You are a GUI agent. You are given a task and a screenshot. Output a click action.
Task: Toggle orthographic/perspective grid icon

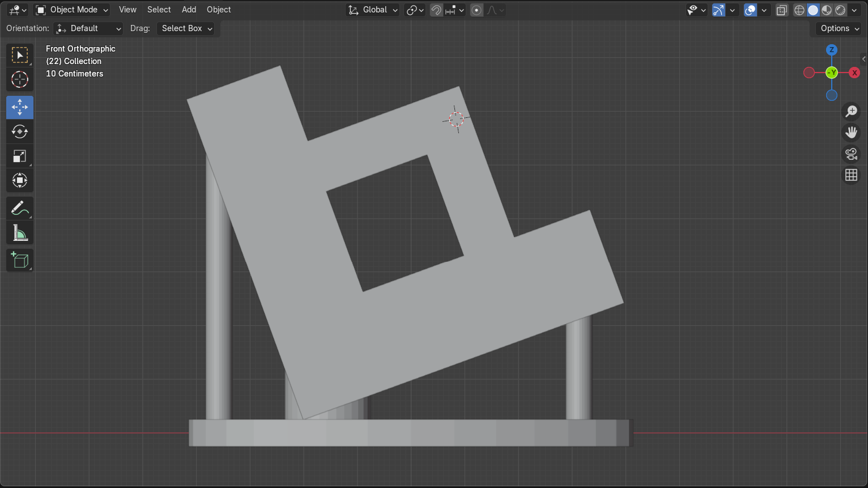tap(851, 175)
